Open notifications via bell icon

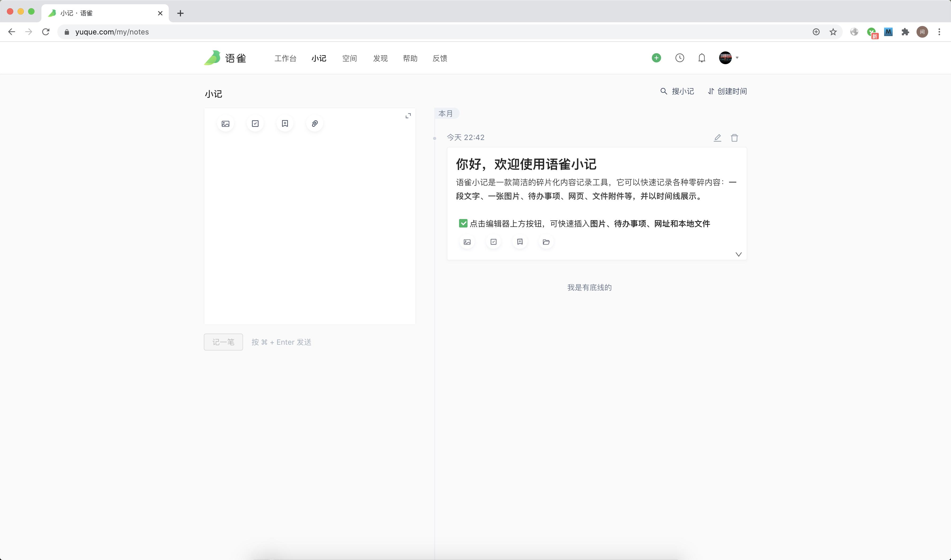(702, 58)
